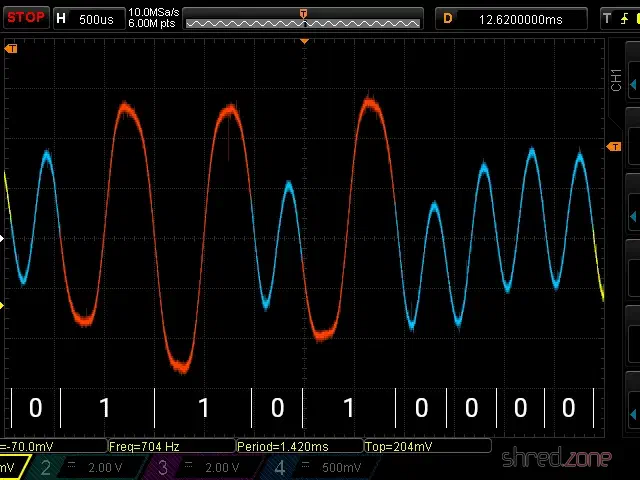Viewport: 640px width, 480px height.
Task: Click the yellow rising edge trigger icon
Action: click(624, 18)
